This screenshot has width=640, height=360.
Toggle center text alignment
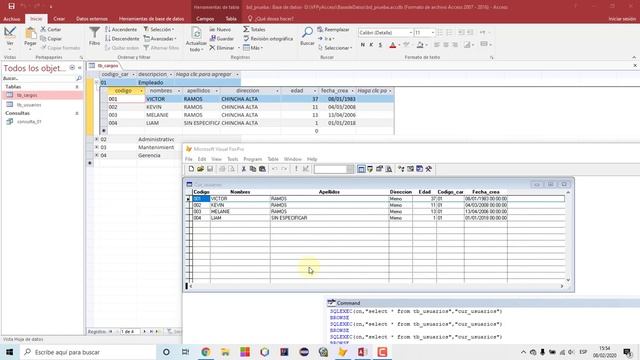[x=446, y=45]
